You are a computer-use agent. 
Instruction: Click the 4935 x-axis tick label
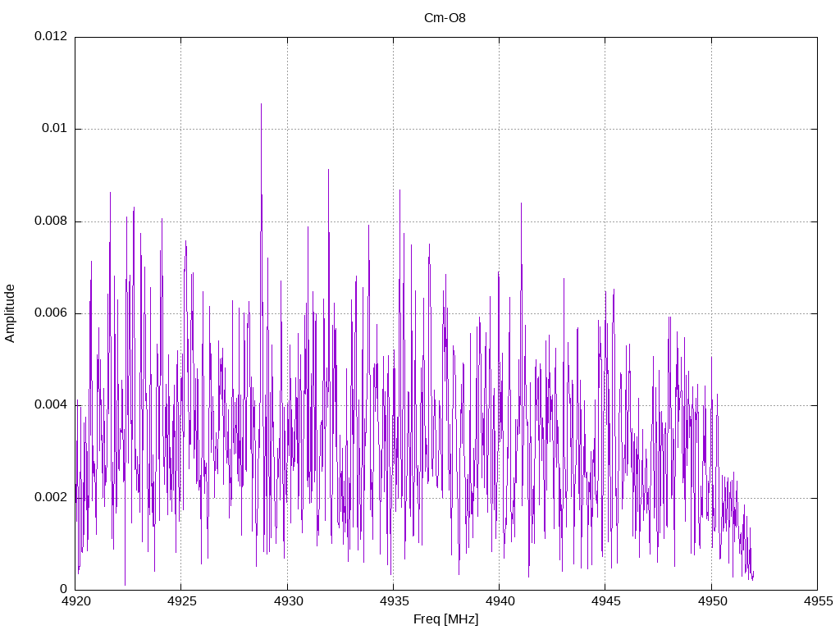pos(395,601)
